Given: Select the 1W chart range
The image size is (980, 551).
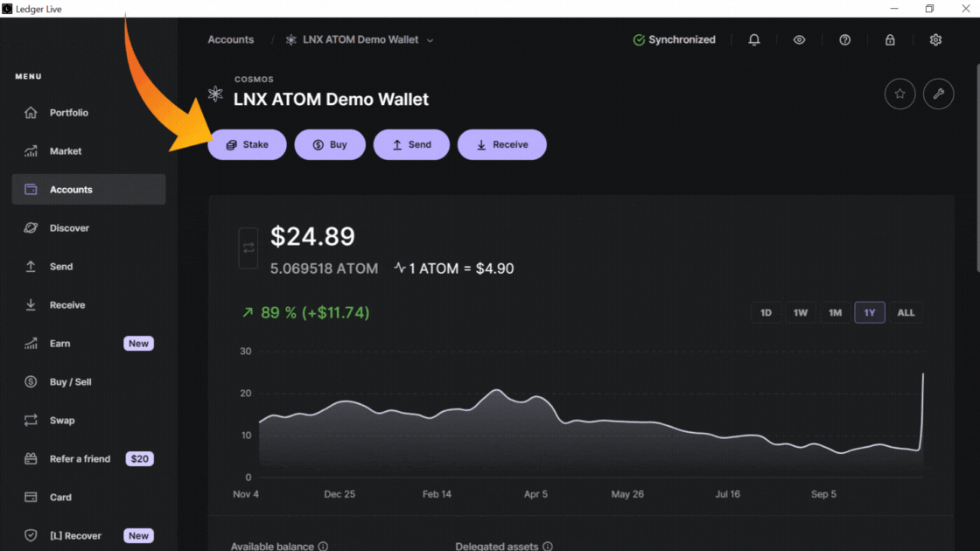Looking at the screenshot, I should pyautogui.click(x=801, y=313).
